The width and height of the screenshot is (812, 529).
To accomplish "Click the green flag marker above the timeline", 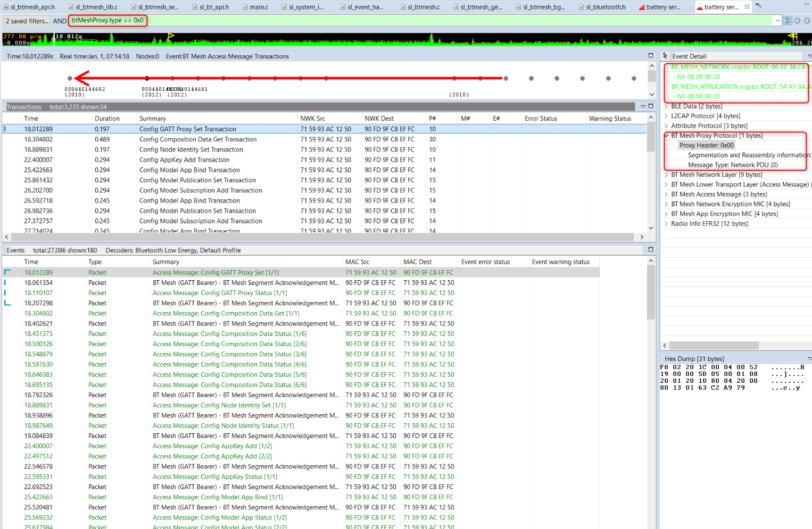I will [x=170, y=36].
